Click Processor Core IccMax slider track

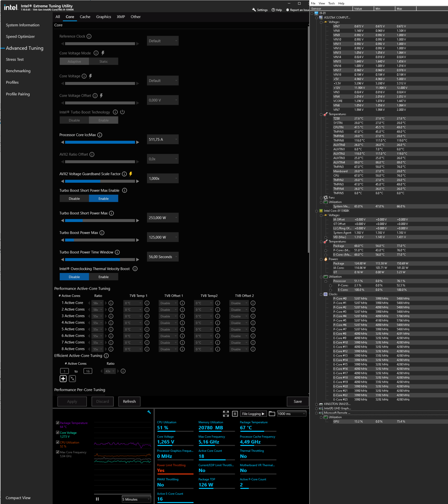click(x=100, y=142)
